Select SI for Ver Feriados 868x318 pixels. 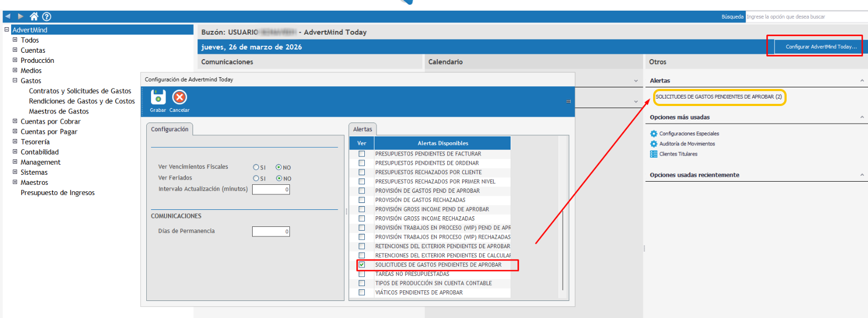click(256, 178)
